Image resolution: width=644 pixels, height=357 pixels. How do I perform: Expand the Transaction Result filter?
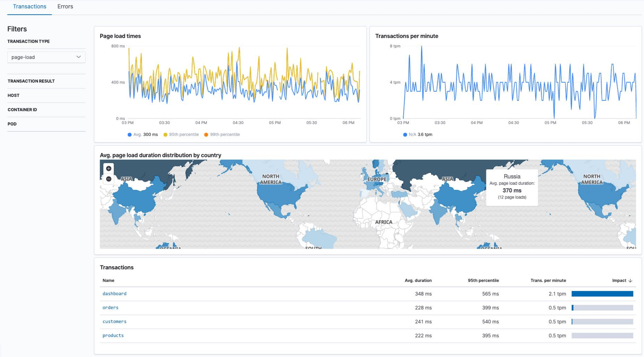31,81
